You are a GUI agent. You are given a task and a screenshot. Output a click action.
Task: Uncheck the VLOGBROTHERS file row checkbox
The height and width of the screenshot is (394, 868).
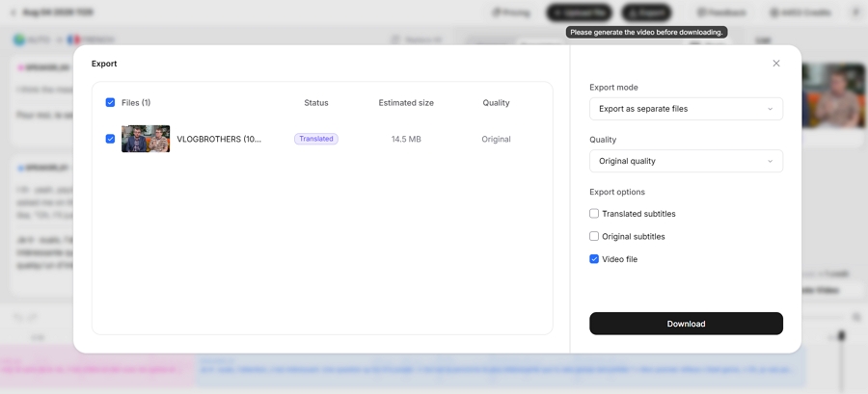tap(110, 139)
